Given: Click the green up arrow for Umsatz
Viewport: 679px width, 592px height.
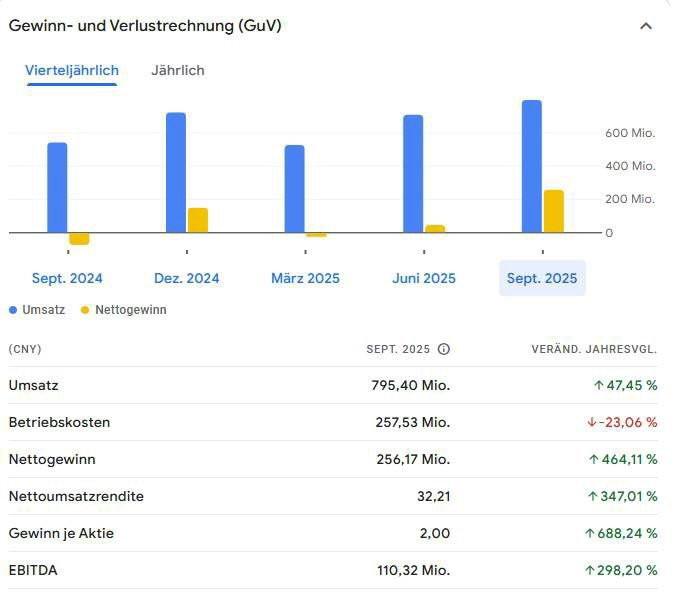Looking at the screenshot, I should click(x=598, y=385).
